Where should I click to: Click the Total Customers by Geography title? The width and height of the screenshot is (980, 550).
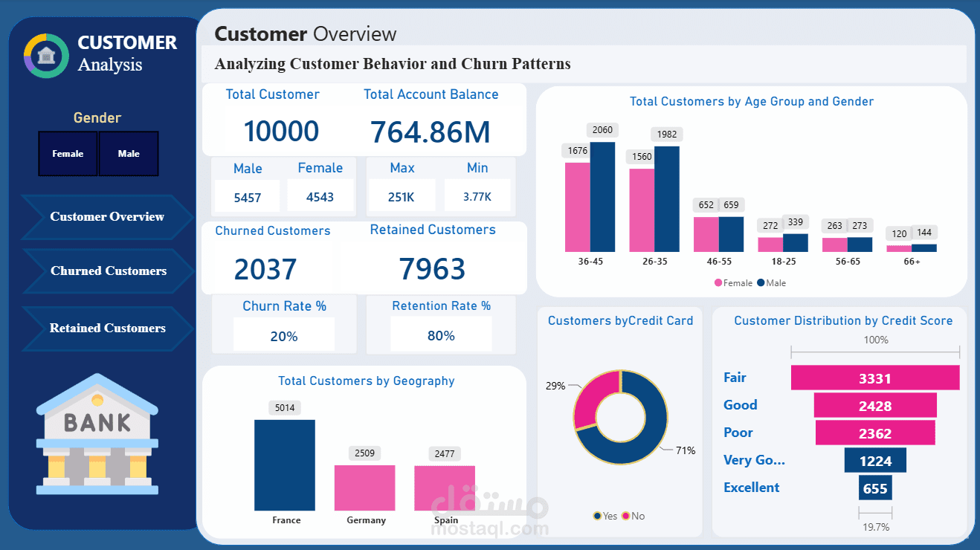367,381
